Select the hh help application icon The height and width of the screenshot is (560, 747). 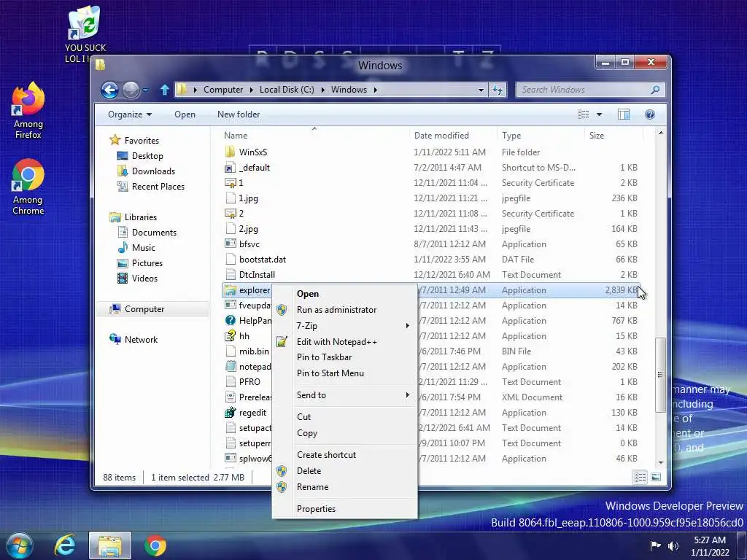(230, 335)
